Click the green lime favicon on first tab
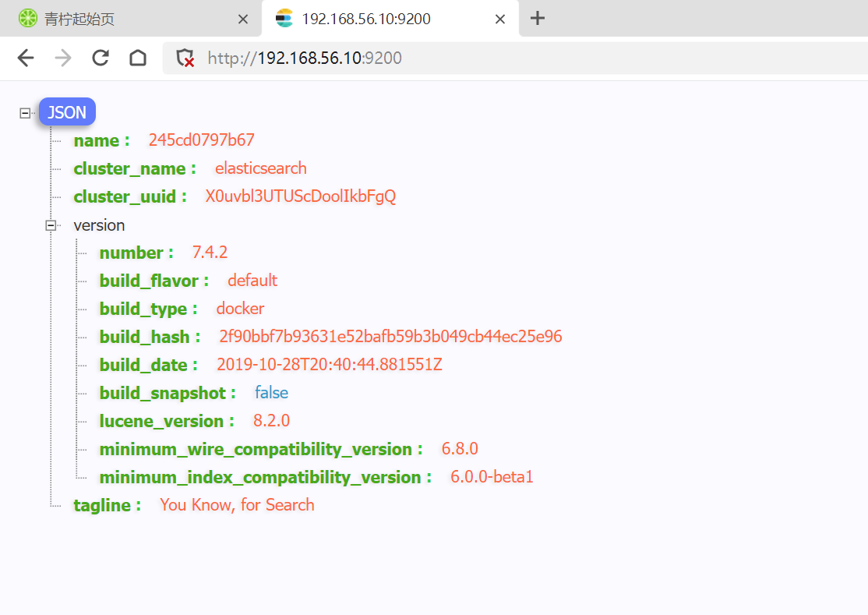The image size is (868, 615). pyautogui.click(x=28, y=18)
